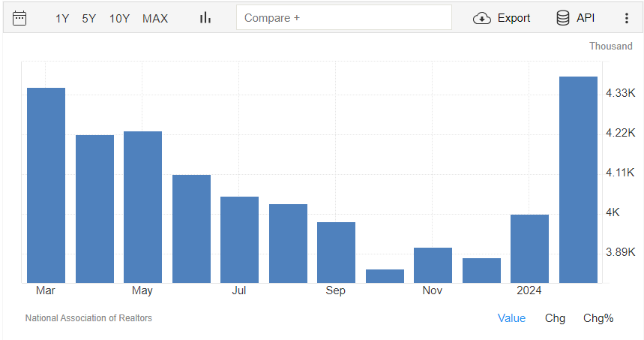Click the 4.33K axis label
The width and height of the screenshot is (644, 340).
[621, 93]
